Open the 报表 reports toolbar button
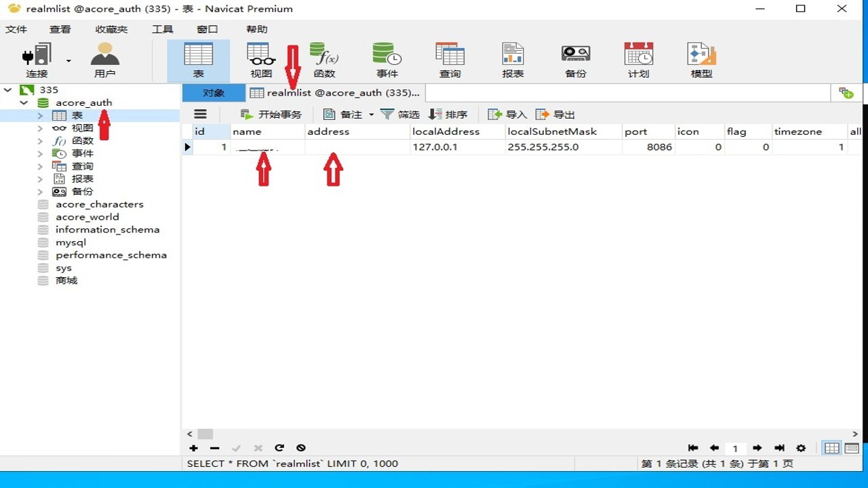 point(513,61)
